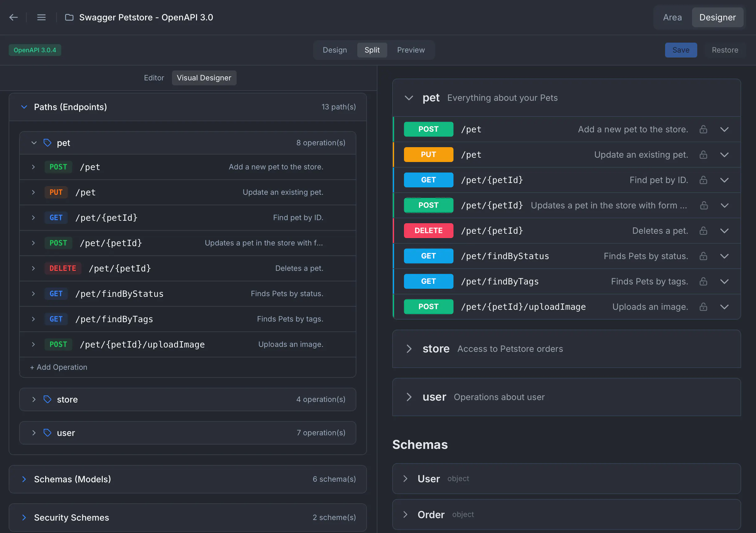Select the Split view

point(372,50)
